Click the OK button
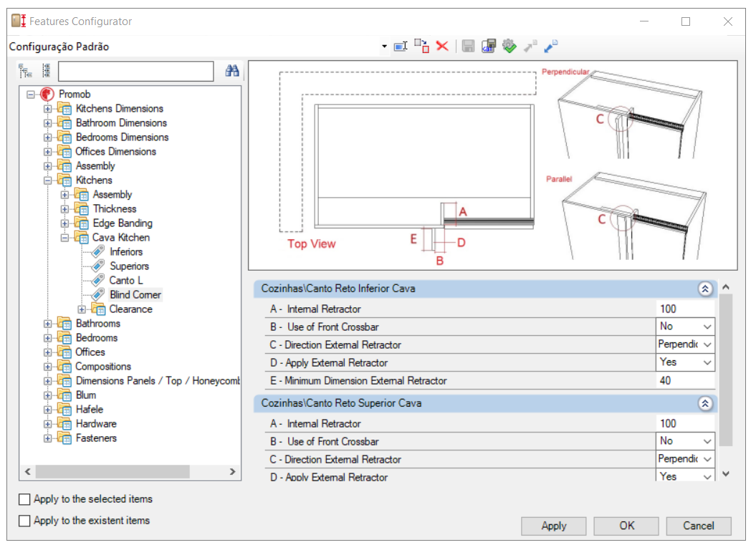 point(626,526)
